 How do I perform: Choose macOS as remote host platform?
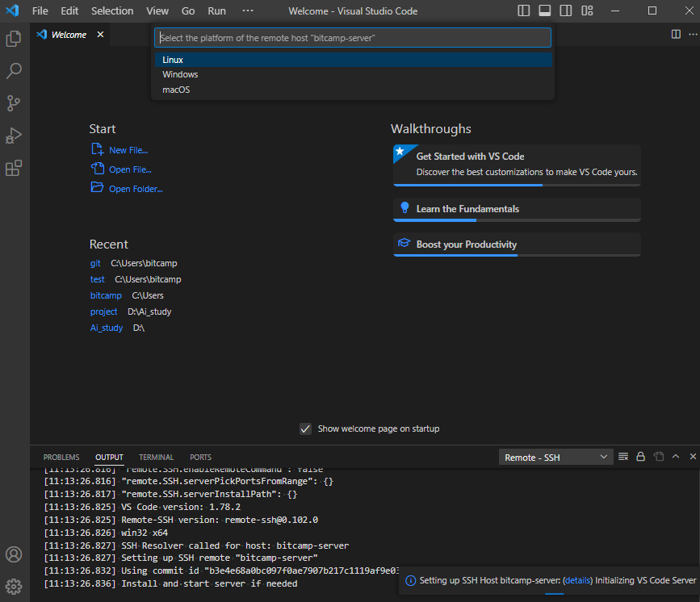click(353, 90)
